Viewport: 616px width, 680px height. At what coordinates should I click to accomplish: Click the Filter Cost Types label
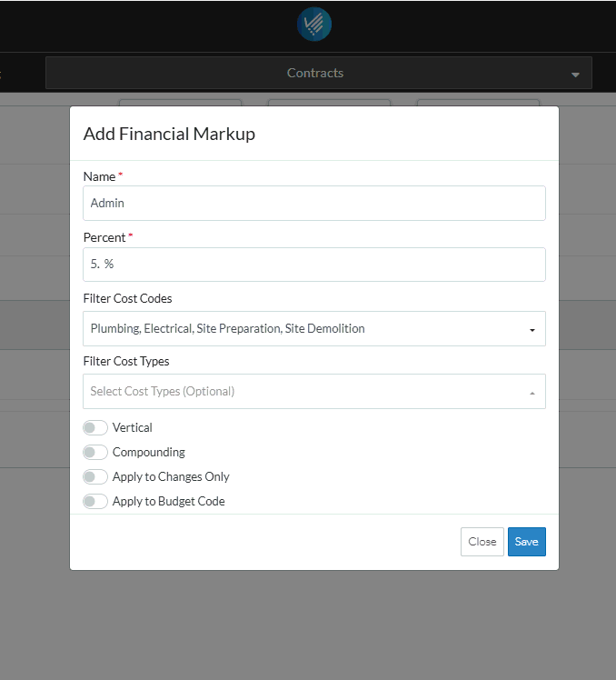tap(126, 361)
